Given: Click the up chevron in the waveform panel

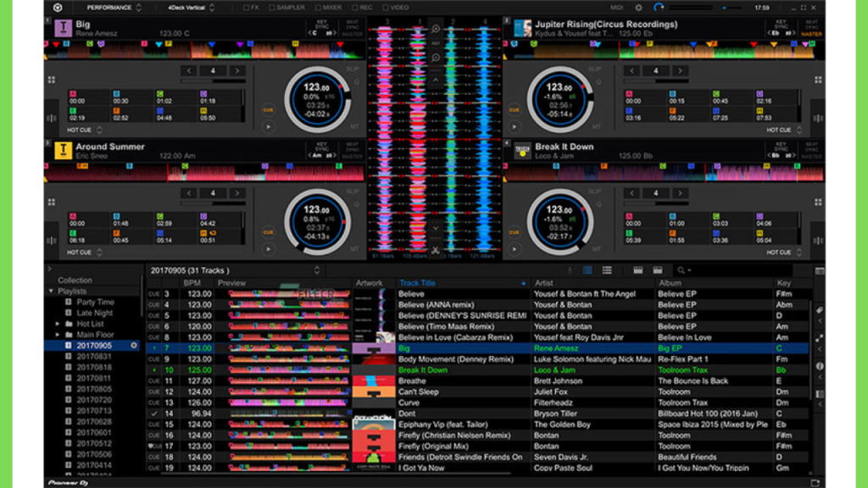Looking at the screenshot, I should pos(436,80).
